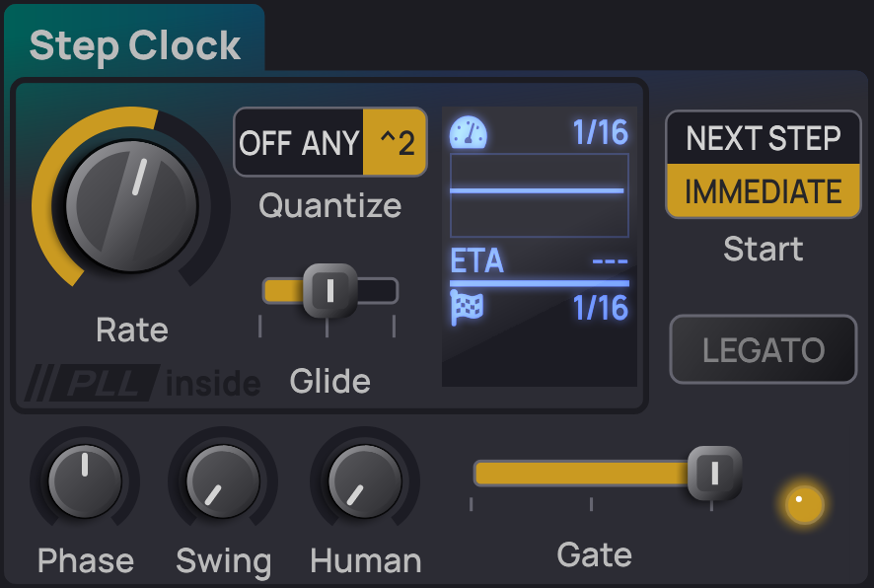
Task: Click the 1/16 value next to the flag icon
Action: coord(602,308)
